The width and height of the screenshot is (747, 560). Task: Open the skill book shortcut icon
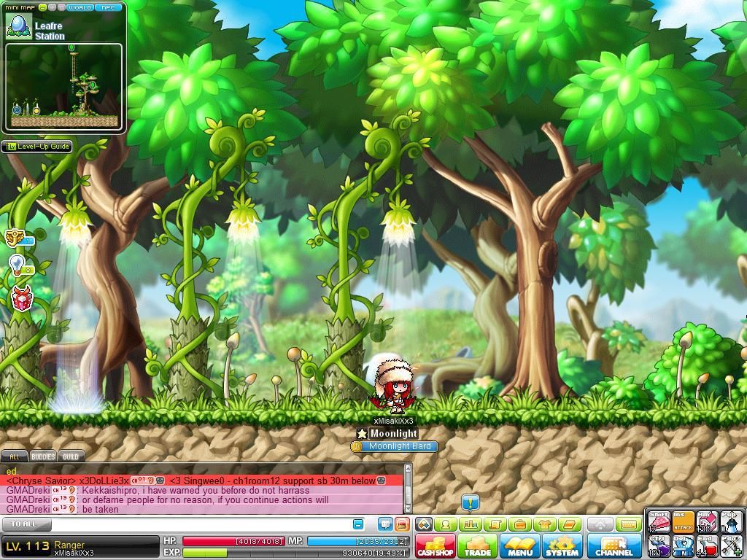pos(570,524)
